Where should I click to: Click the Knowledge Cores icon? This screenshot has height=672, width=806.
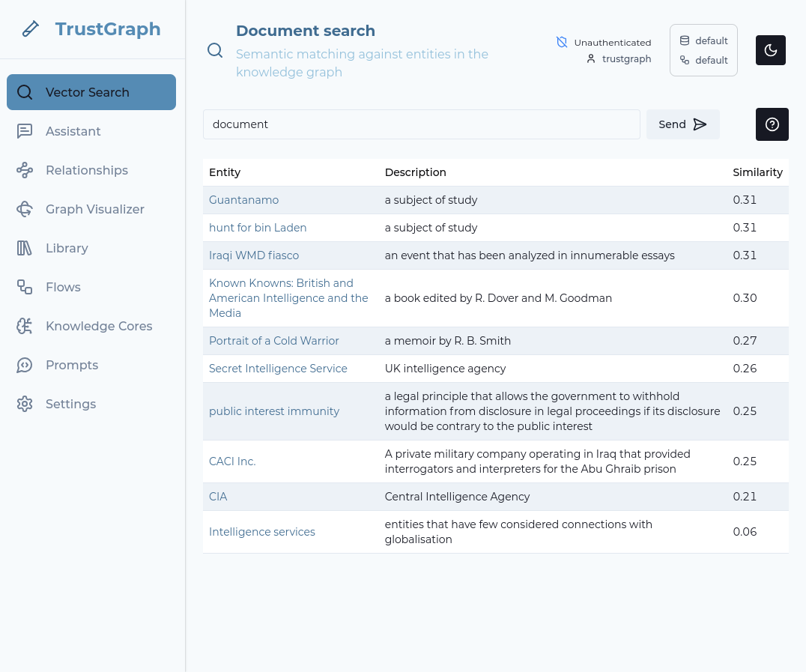point(25,326)
